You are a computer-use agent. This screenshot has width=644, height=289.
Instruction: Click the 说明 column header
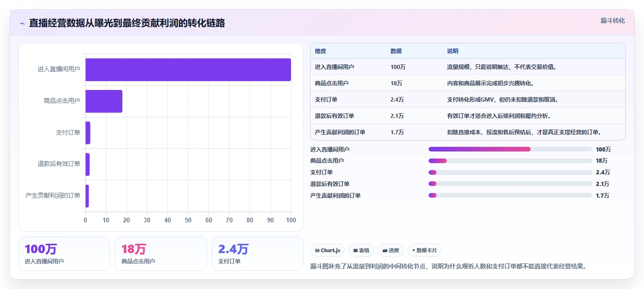[452, 51]
